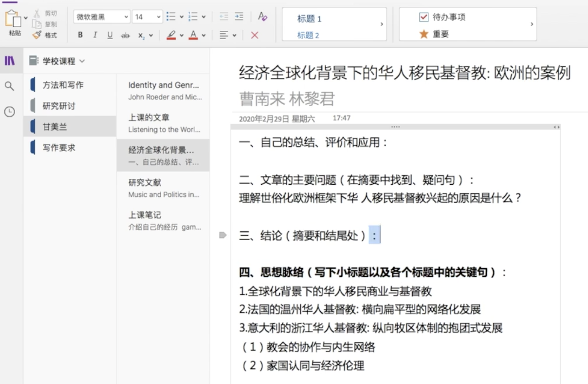Show notebooks via the library icon
The image size is (588, 384).
click(10, 61)
